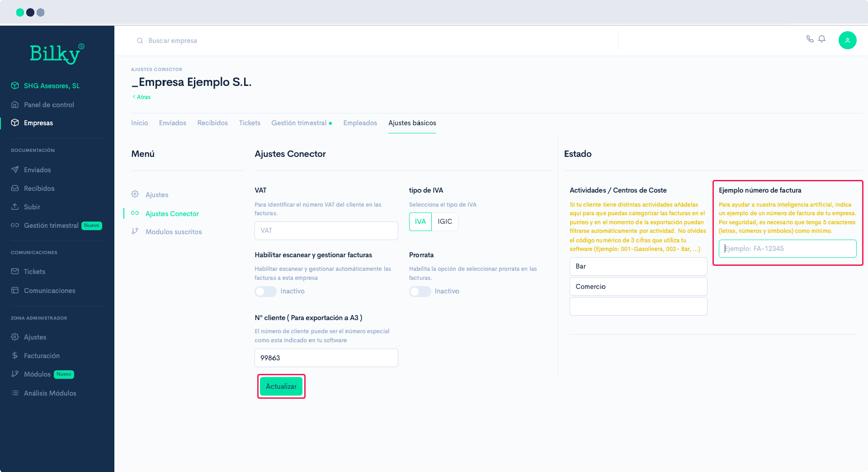Viewport: 868px width, 472px height.
Task: Open the user profile avatar
Action: tap(847, 40)
